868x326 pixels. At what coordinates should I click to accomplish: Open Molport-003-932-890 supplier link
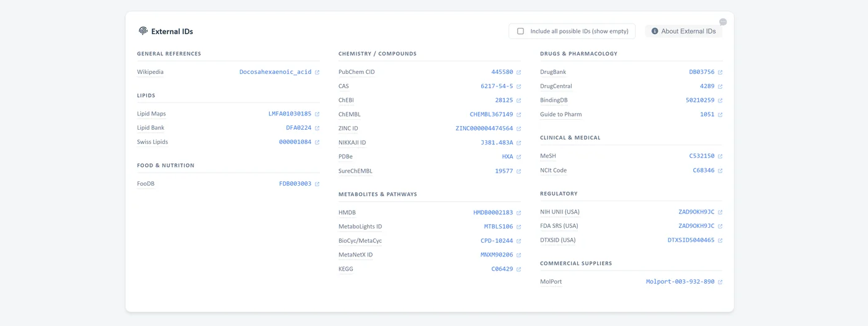pyautogui.click(x=680, y=282)
